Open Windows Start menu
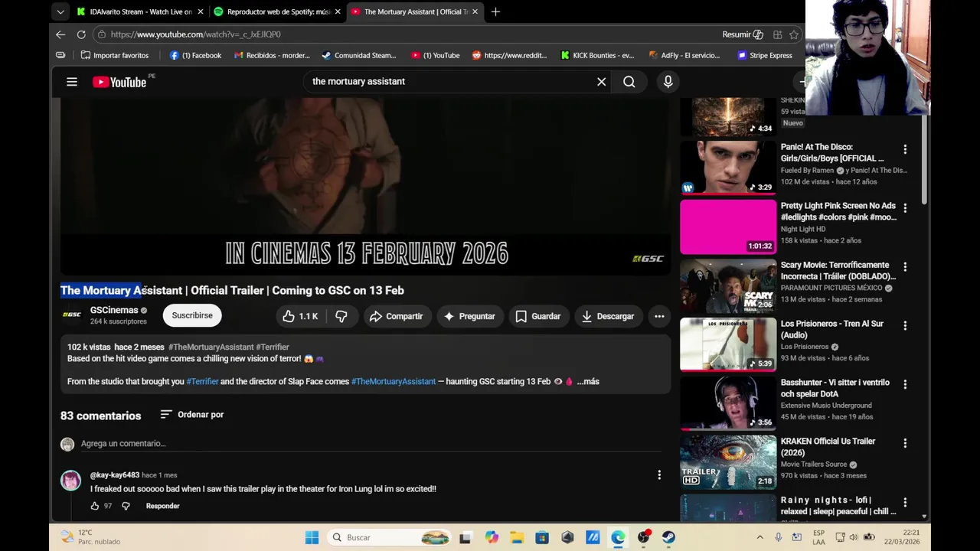 (312, 537)
